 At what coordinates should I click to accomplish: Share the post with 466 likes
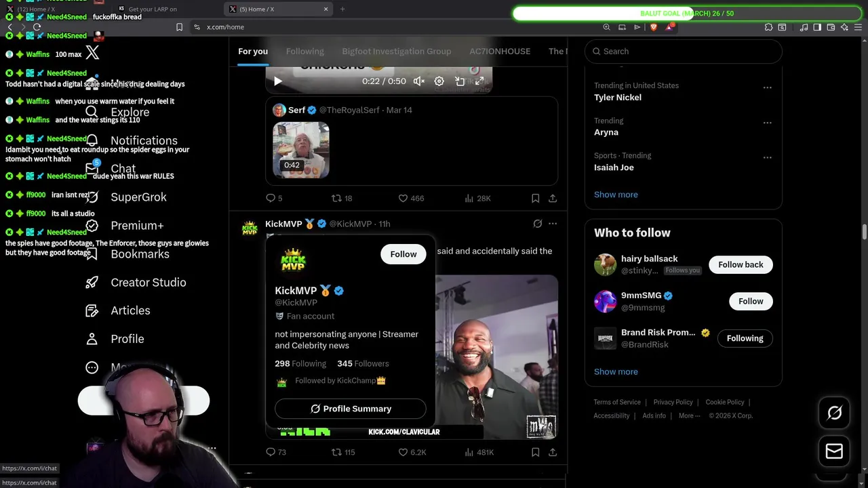click(553, 199)
